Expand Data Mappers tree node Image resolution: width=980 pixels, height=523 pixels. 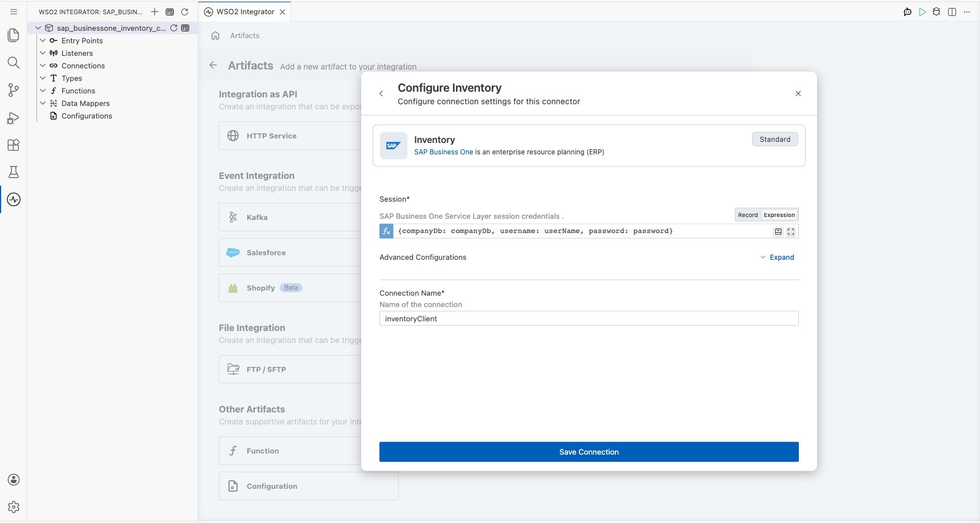tap(43, 103)
